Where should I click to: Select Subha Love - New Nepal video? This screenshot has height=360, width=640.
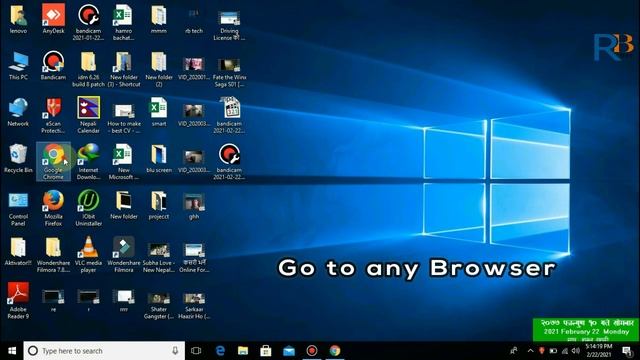159,258
